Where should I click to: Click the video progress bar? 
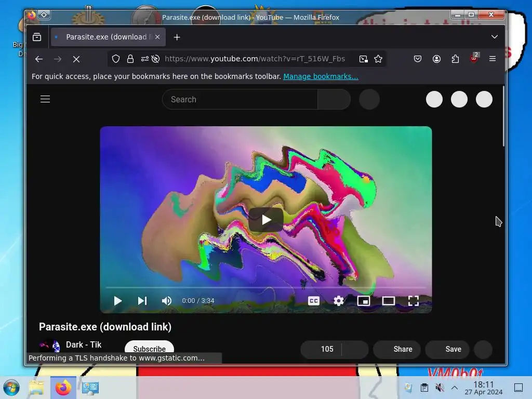coord(266,287)
